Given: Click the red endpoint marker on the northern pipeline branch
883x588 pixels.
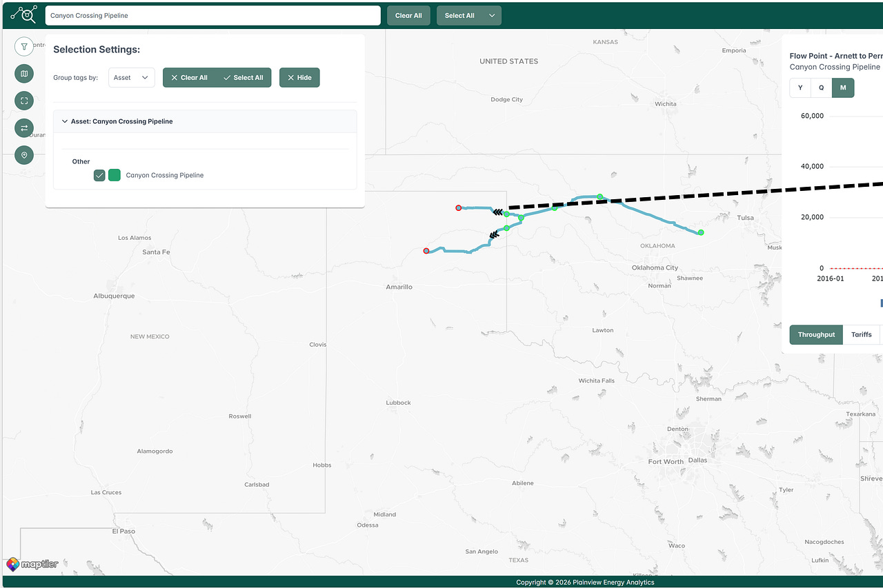Looking at the screenshot, I should [458, 207].
